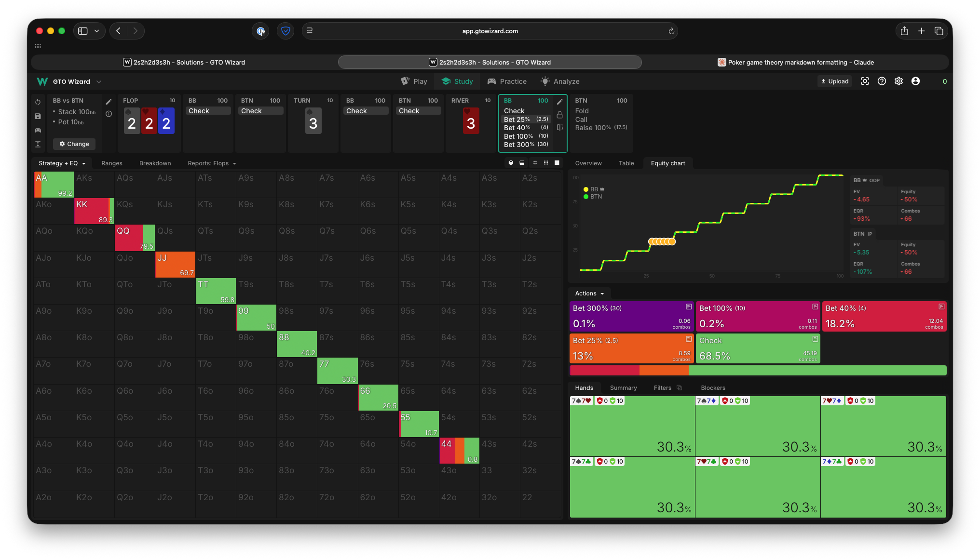Click the lock icon in BB action panel

[x=559, y=115]
